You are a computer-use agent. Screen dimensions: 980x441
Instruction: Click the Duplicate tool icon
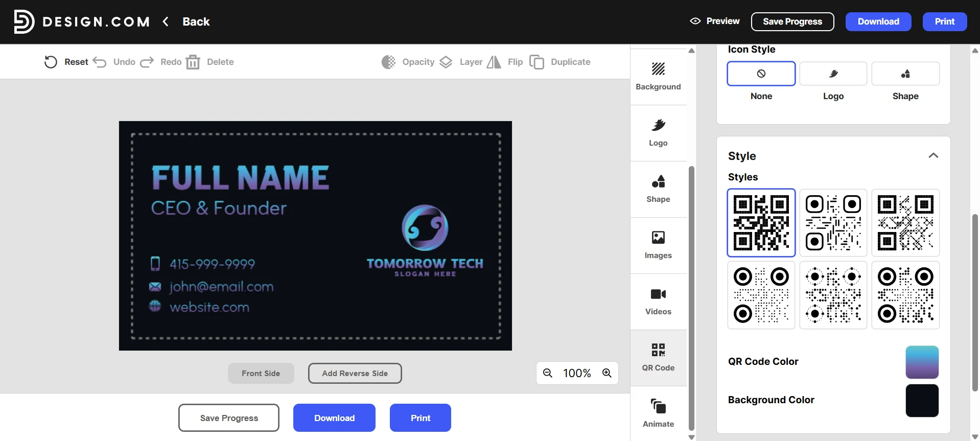(536, 62)
